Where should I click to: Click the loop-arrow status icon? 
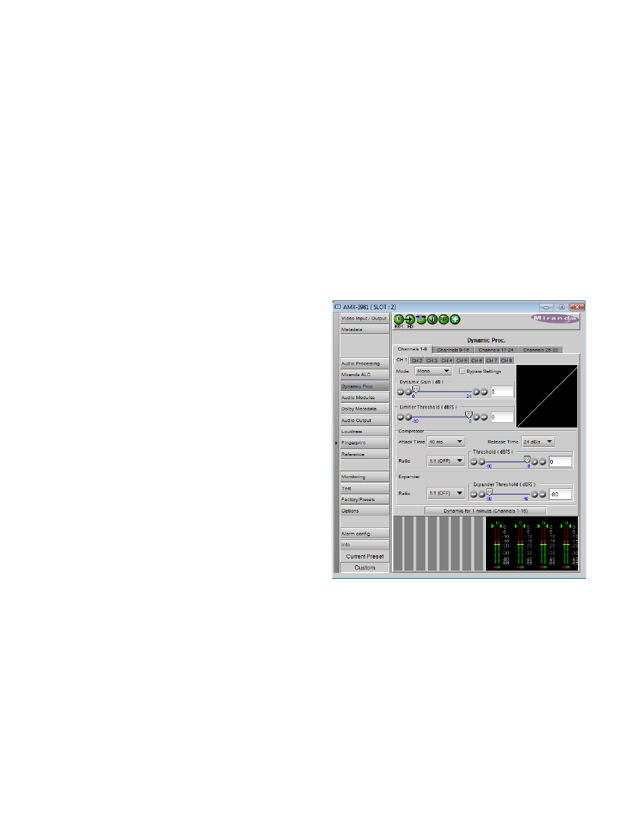(x=421, y=319)
